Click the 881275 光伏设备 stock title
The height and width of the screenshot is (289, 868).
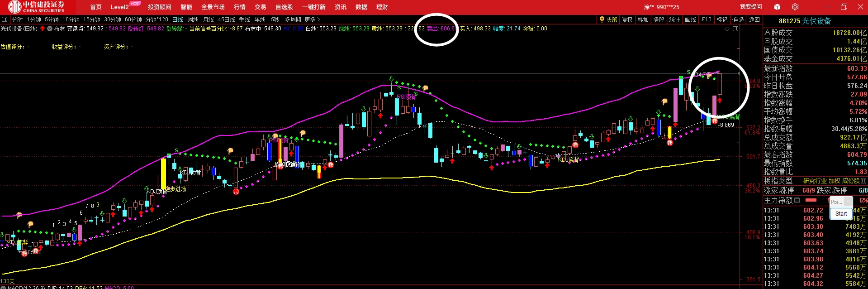[x=805, y=21]
